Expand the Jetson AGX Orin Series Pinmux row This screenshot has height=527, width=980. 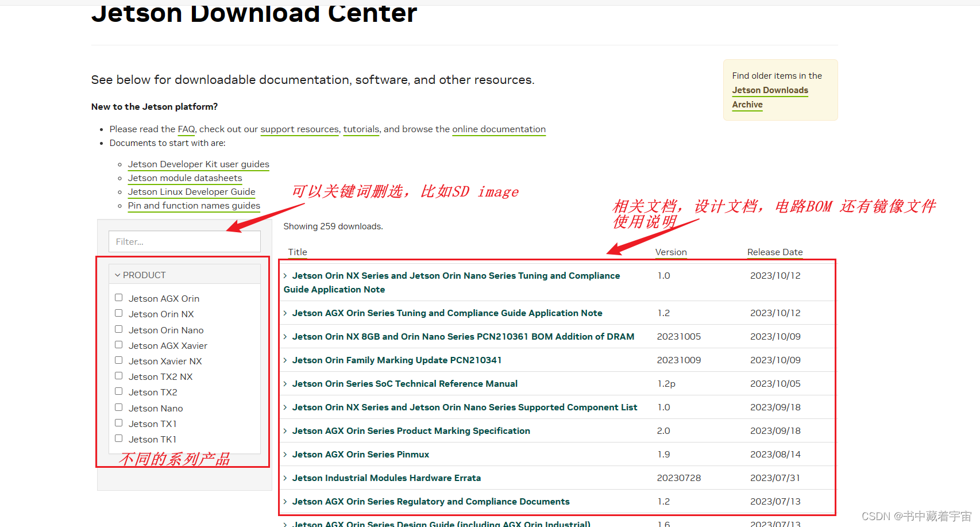pyautogui.click(x=285, y=455)
